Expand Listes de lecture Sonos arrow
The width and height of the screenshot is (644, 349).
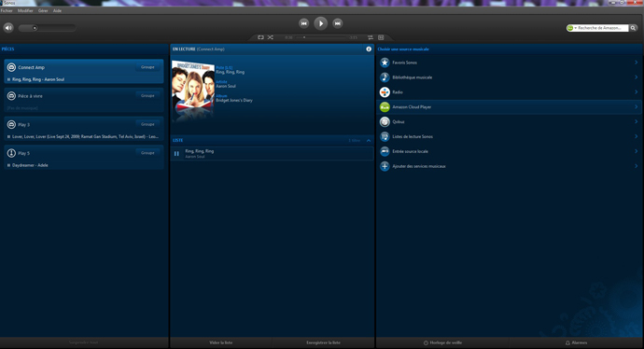pos(636,136)
